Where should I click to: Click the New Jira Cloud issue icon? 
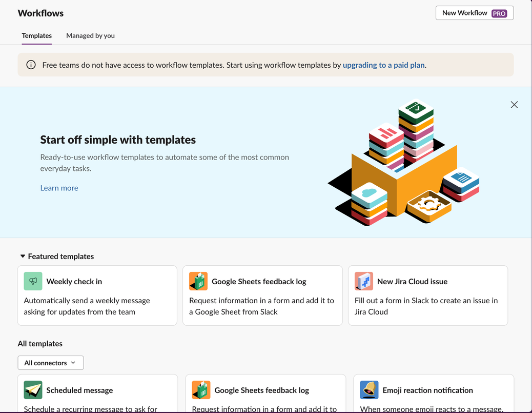click(364, 281)
